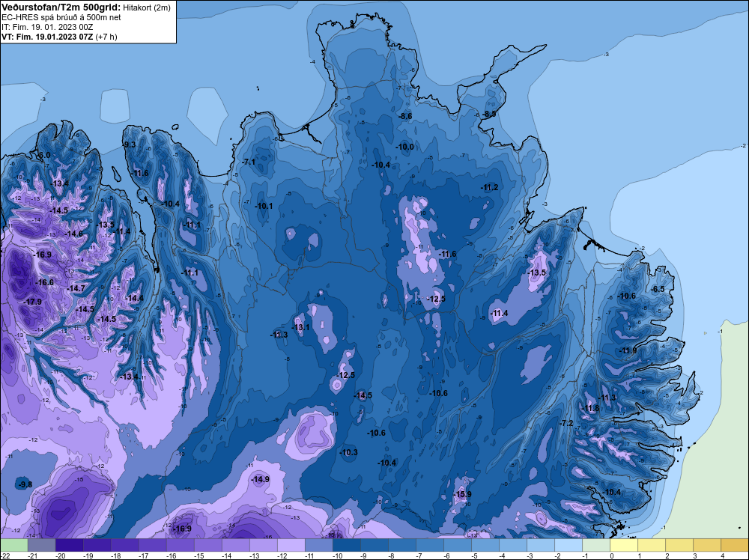Click the -10.0 temperature value
Screen dimensions: 749x560
[405, 147]
